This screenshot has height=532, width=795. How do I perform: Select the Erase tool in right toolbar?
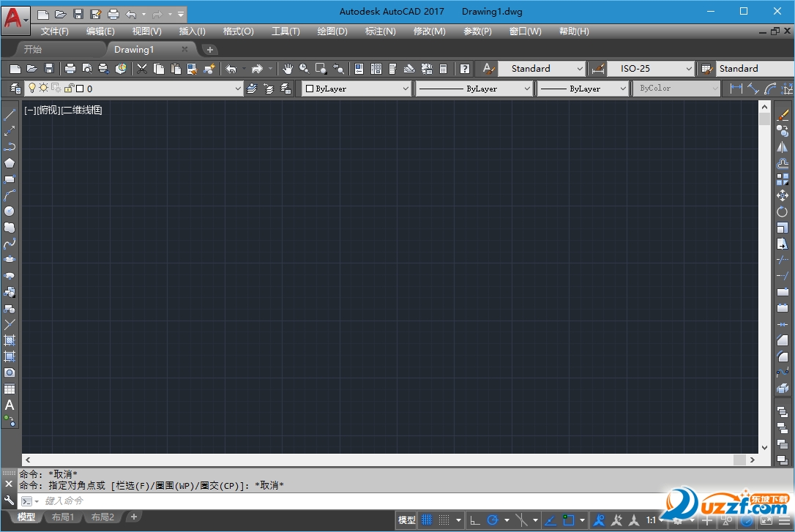(x=783, y=115)
